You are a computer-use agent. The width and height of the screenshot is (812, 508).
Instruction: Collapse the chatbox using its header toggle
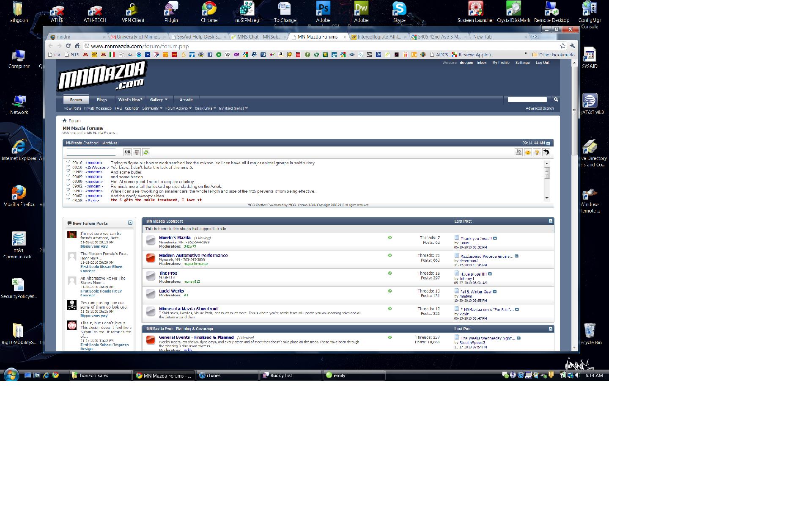coord(548,143)
